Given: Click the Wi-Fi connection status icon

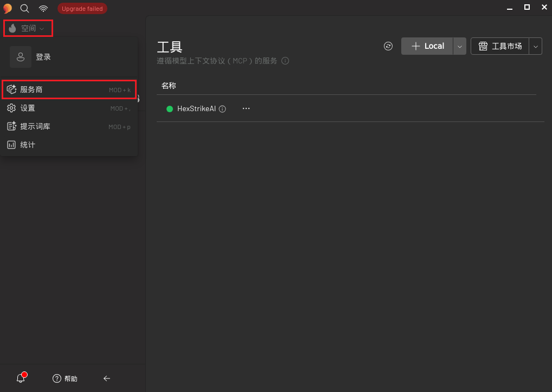Looking at the screenshot, I should [43, 8].
